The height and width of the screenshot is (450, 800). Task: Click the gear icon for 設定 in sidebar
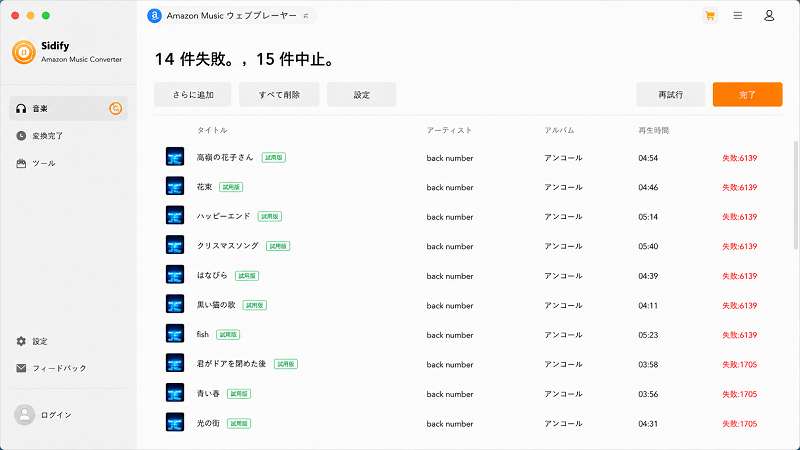21,341
